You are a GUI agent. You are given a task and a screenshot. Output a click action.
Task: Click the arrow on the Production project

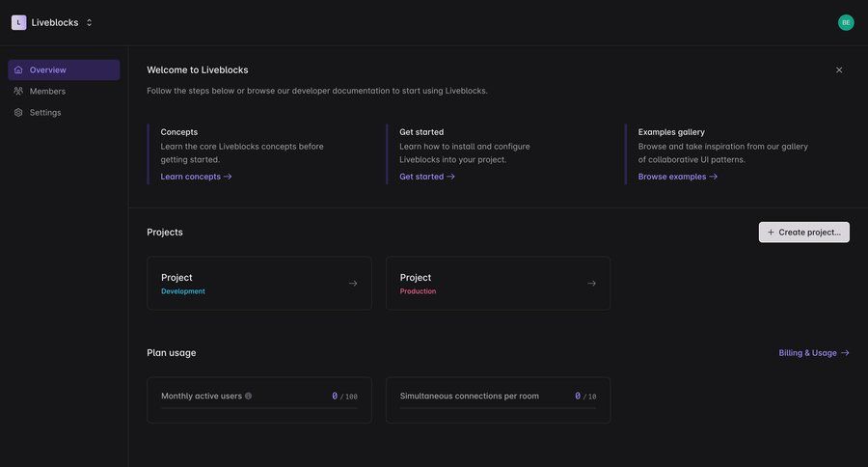[x=591, y=283]
